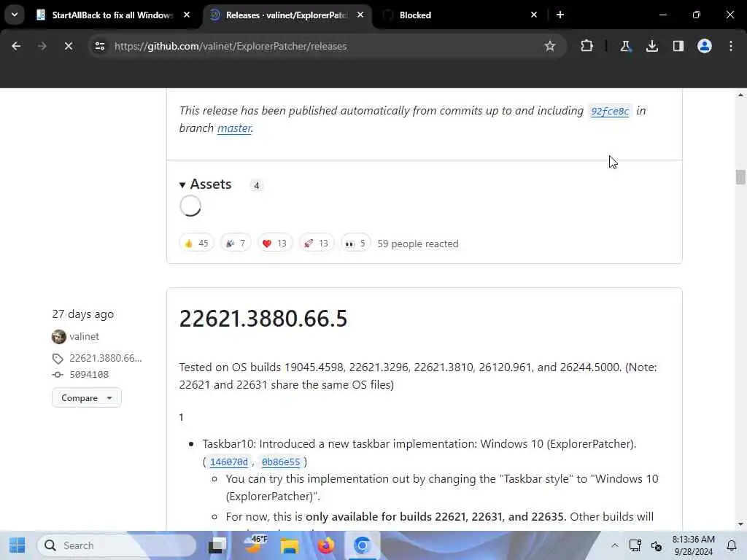Click the taskbar Search box

(117, 545)
